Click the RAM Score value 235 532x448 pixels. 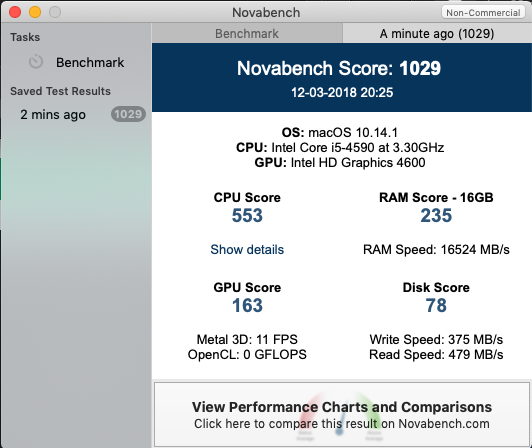[436, 216]
